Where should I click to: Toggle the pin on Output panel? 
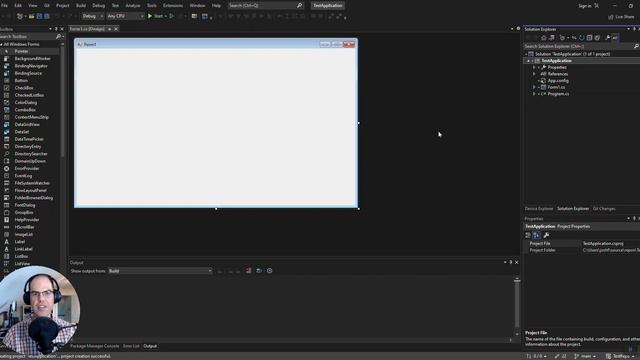[x=511, y=262]
